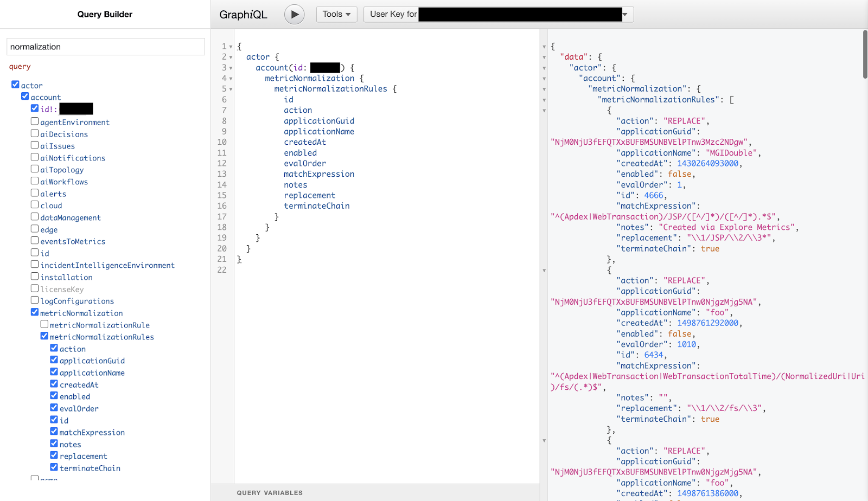868x501 pixels.
Task: Click the query keyword in Query Builder
Action: 20,67
